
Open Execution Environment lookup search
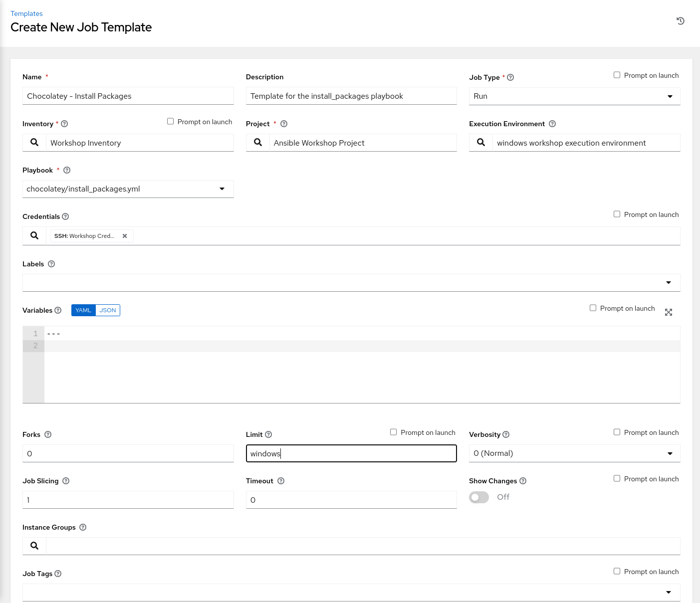[481, 143]
